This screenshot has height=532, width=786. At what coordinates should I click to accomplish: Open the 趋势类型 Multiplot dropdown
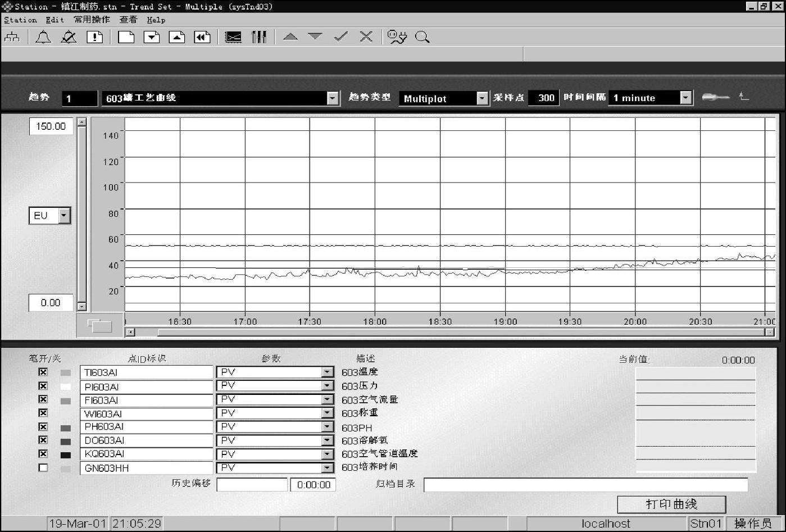pyautogui.click(x=483, y=98)
